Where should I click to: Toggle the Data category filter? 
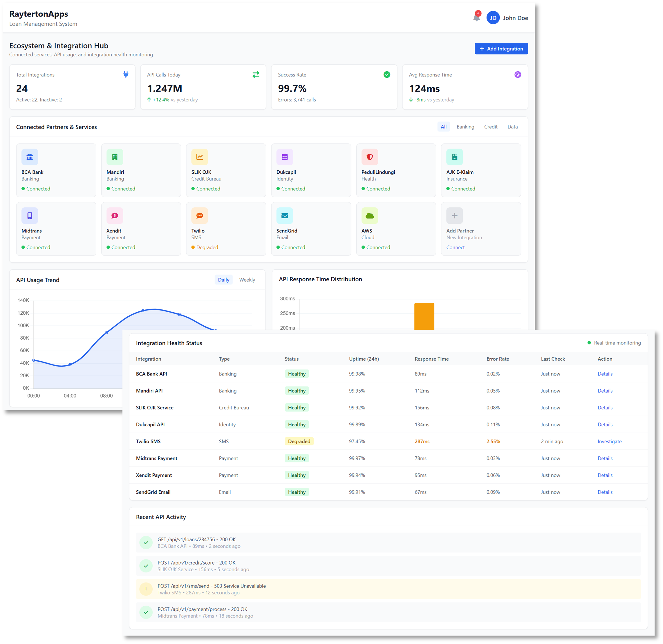[x=512, y=127]
